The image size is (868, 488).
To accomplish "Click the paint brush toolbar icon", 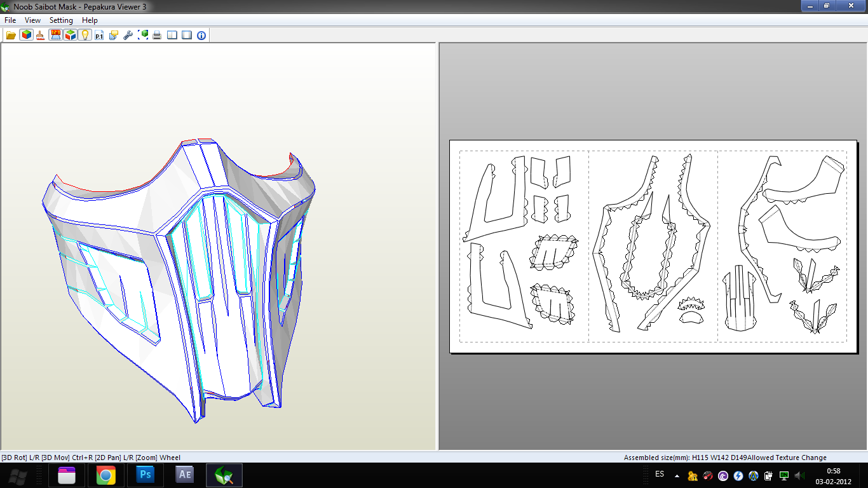I will [41, 35].
